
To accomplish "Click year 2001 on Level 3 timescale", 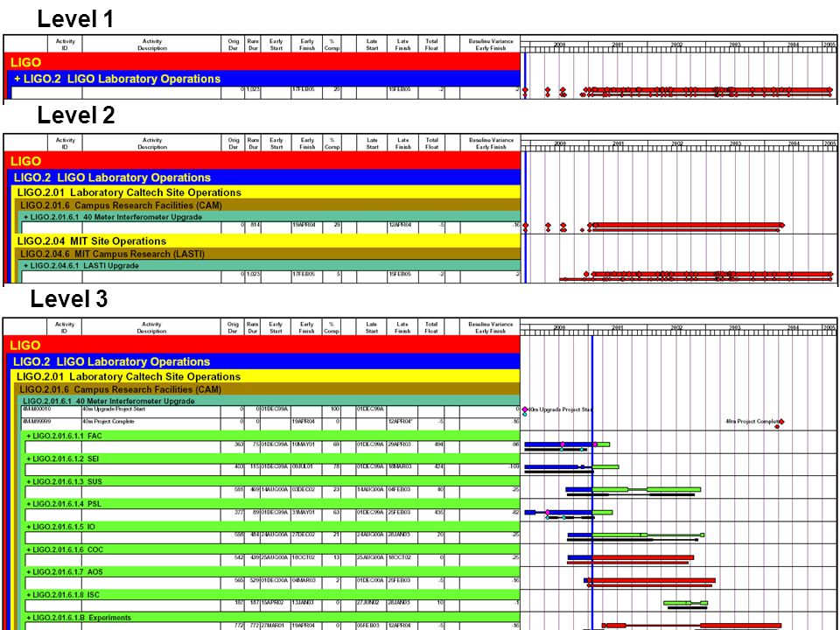I will click(618, 327).
